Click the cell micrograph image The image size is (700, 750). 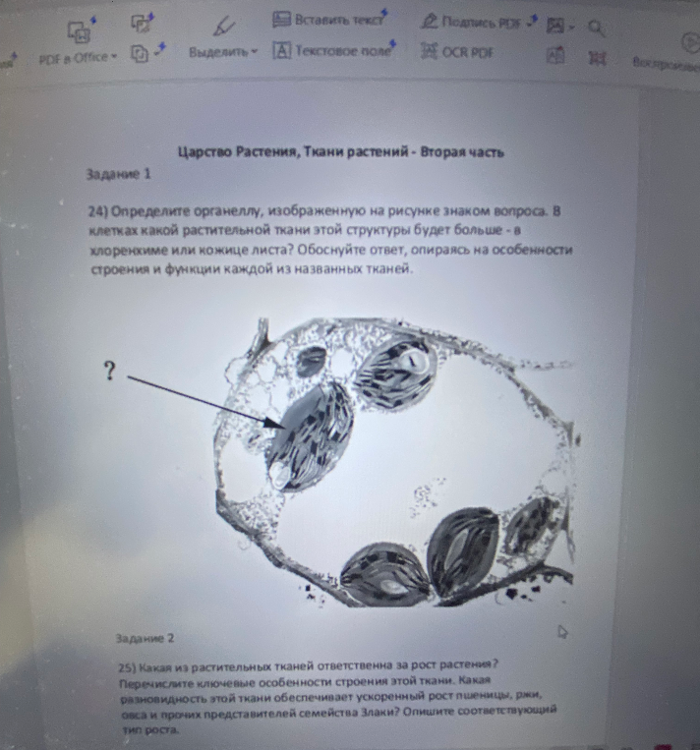coord(395,462)
